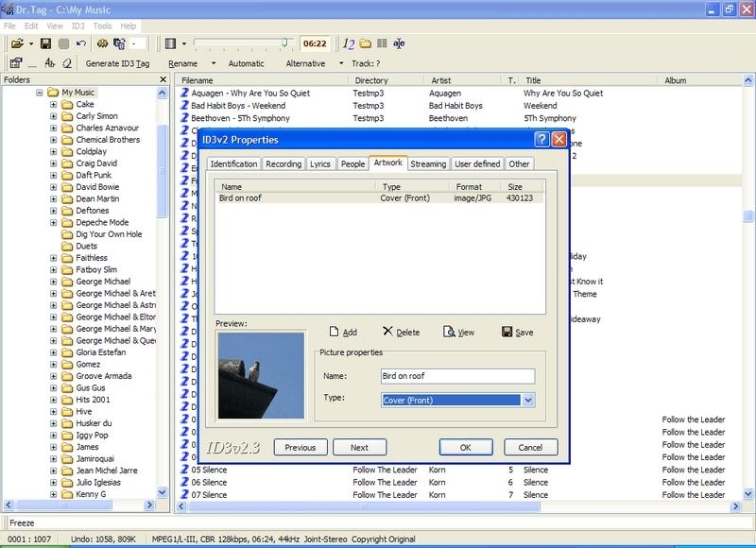Click the properties icon on second toolbar row
The height and width of the screenshot is (548, 756).
(x=16, y=62)
